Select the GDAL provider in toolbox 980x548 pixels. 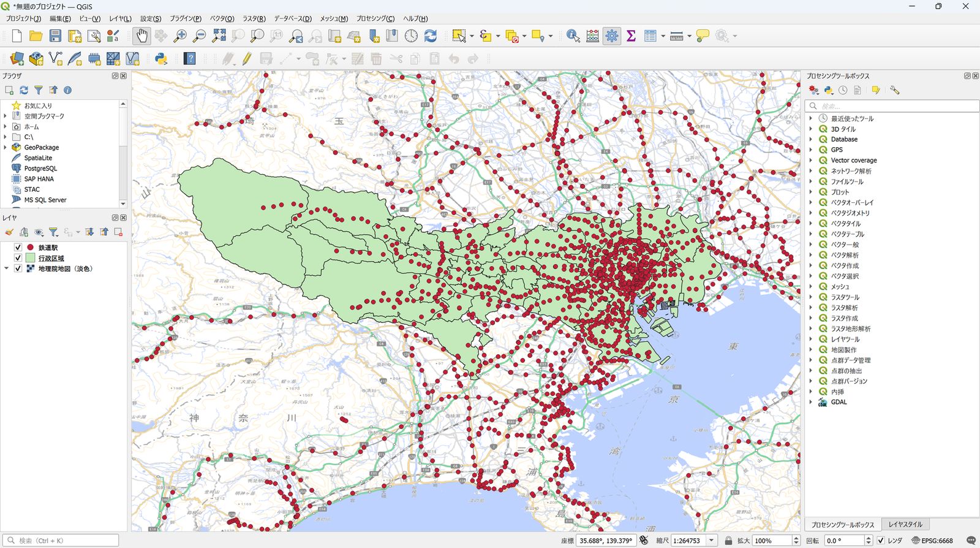tap(839, 402)
